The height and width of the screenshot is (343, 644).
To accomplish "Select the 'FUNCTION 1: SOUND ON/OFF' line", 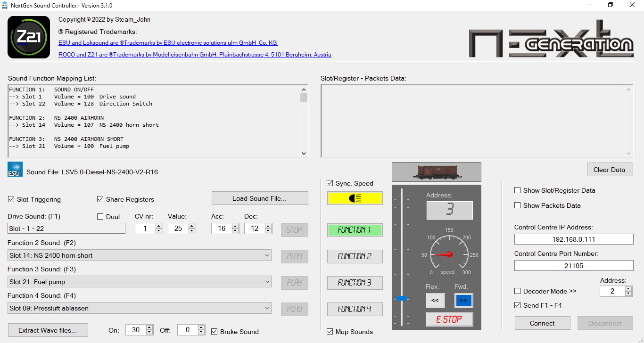I will click(x=51, y=90).
